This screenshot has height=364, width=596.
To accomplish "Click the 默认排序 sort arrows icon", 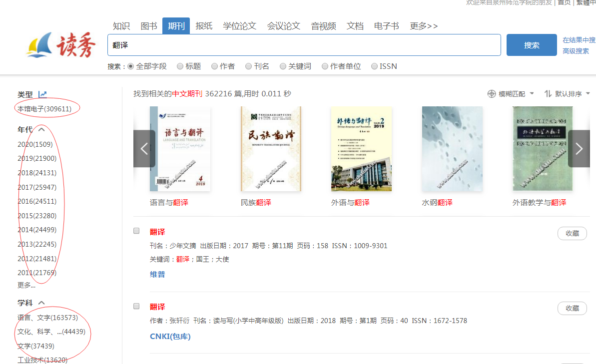I will [548, 94].
